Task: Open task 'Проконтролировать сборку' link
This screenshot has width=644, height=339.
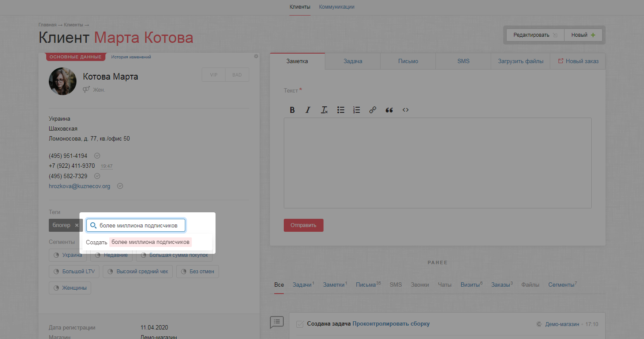Action: pyautogui.click(x=391, y=324)
